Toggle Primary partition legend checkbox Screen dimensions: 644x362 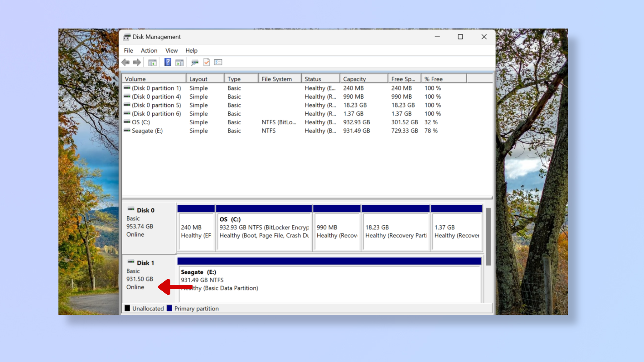point(169,308)
